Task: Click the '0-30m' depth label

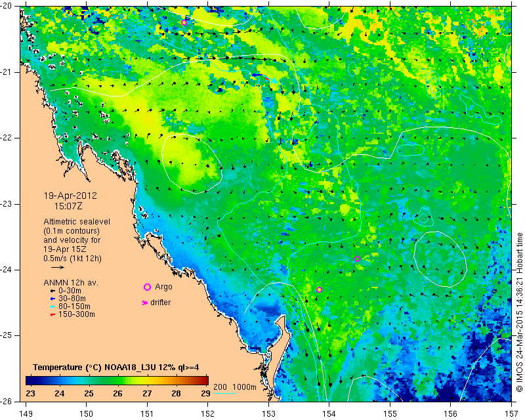Action: coord(70,291)
